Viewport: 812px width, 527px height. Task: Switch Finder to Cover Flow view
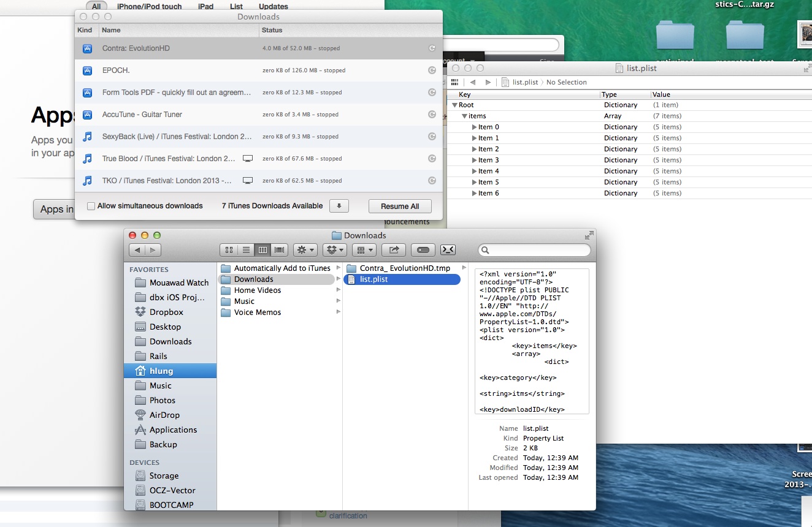(280, 250)
